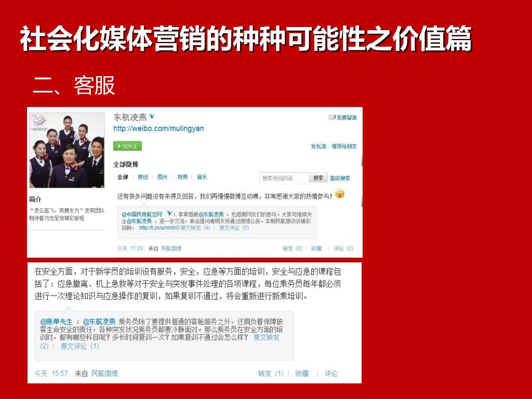Screen dimensions: 532x399
Task: Click the 搜索 search button
Action: click(x=318, y=178)
